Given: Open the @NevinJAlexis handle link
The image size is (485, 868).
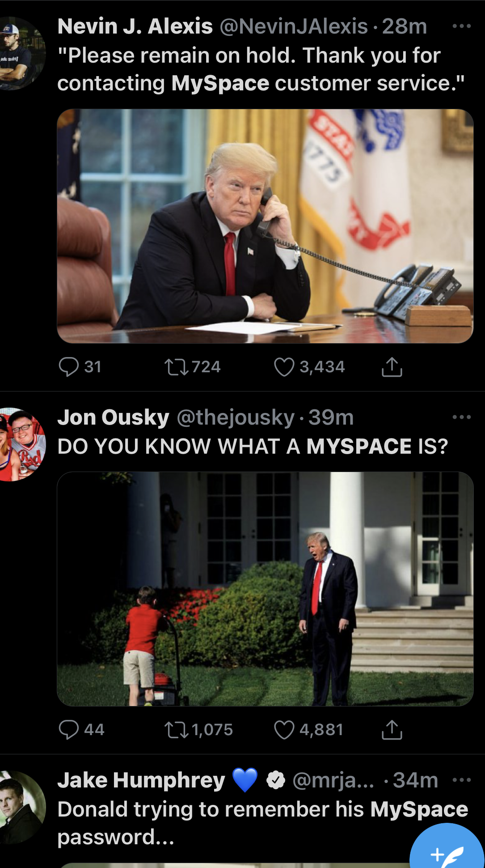Looking at the screenshot, I should (294, 26).
